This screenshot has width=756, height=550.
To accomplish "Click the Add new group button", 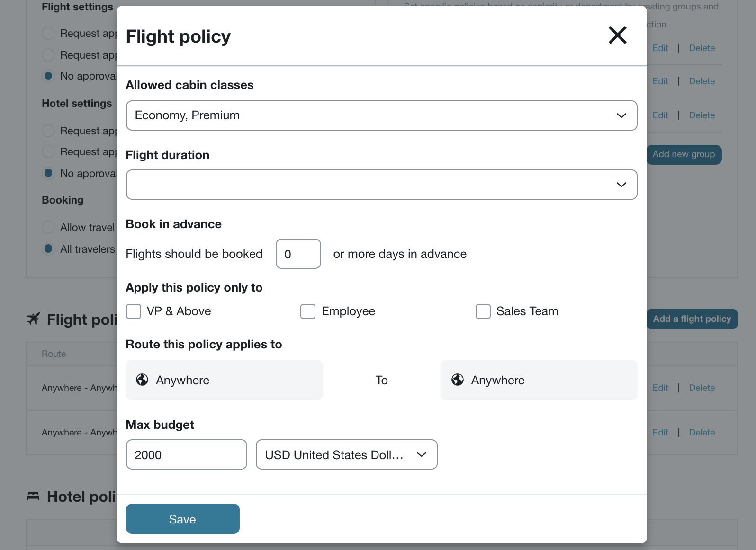I will click(684, 154).
